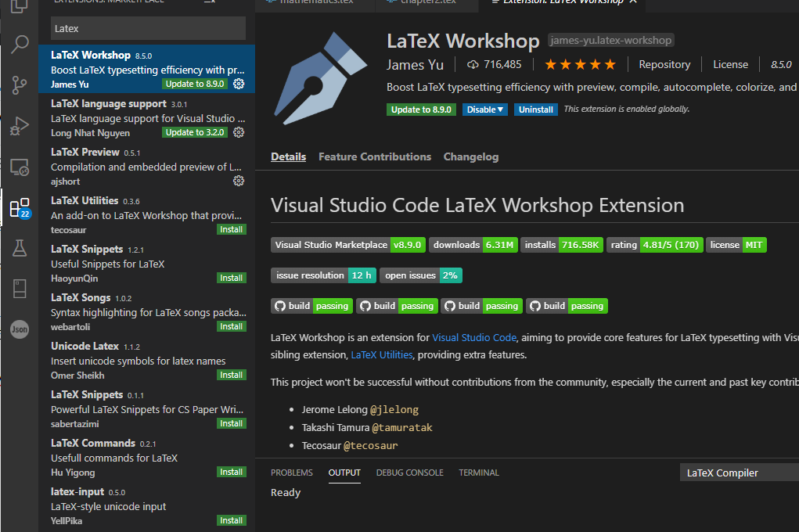This screenshot has width=799, height=532.
Task: Update LaTeX language support to 3.2.0
Action: [x=195, y=132]
